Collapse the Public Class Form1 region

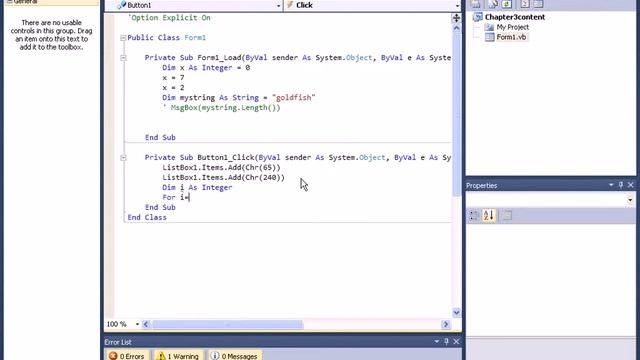[123, 38]
